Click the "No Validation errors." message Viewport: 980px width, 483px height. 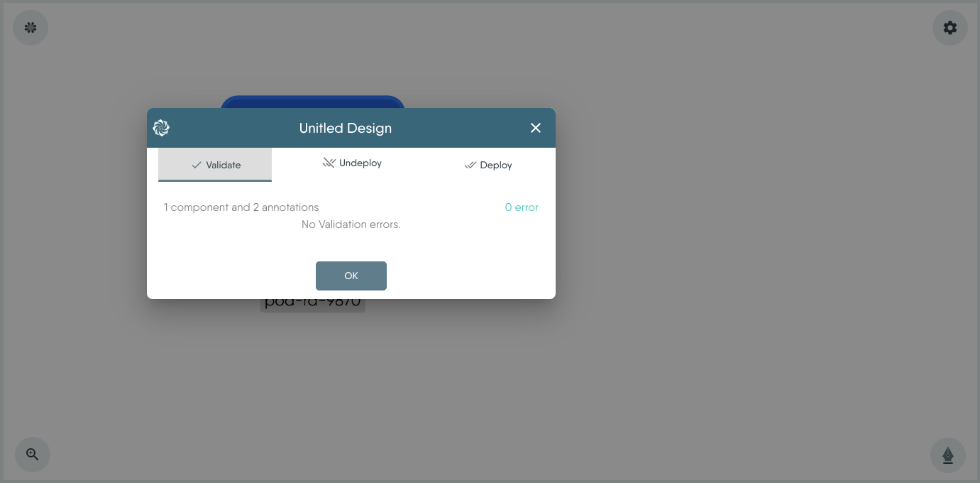click(x=351, y=224)
